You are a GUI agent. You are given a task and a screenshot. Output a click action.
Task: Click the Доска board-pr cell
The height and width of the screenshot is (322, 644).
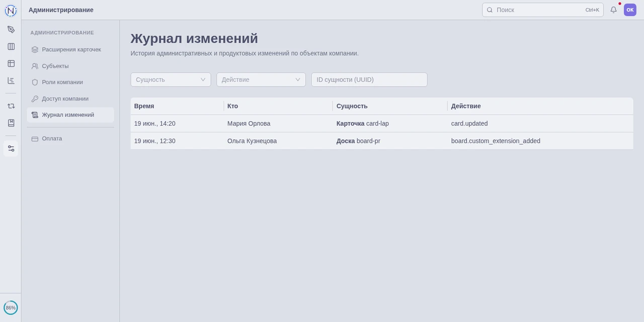point(390,141)
